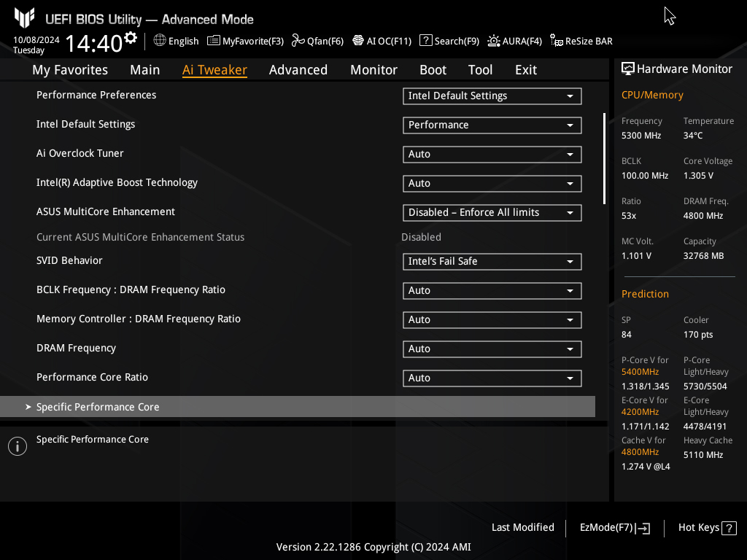Toggle ReSize BAR icon
The width and height of the screenshot is (747, 560).
(557, 41)
